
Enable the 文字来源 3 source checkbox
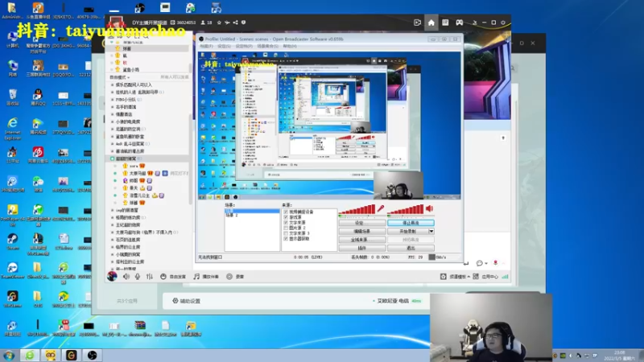[286, 233]
